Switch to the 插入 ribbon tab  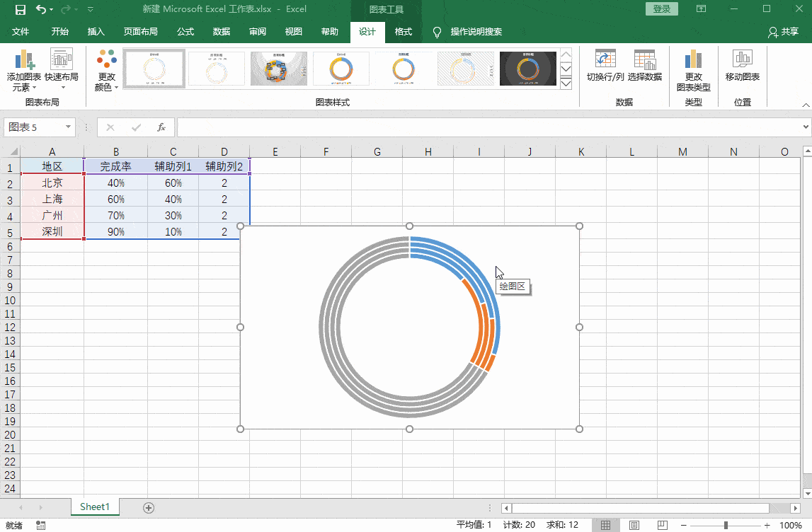pos(96,32)
